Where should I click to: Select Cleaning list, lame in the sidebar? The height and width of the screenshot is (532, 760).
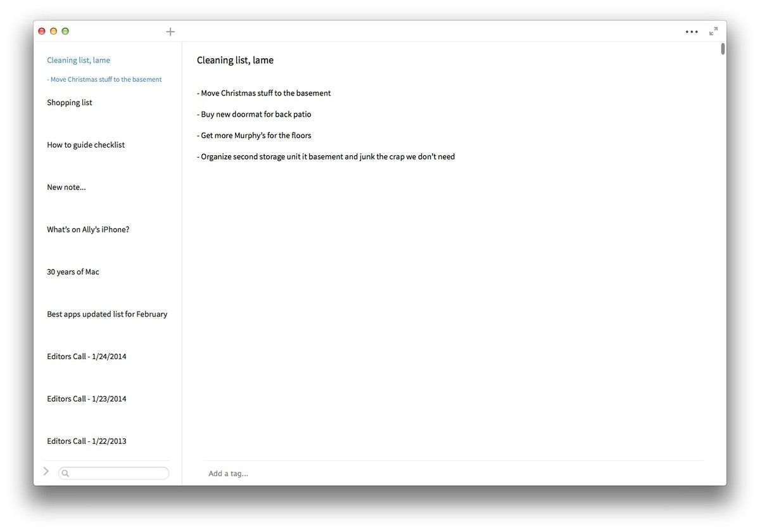point(78,60)
